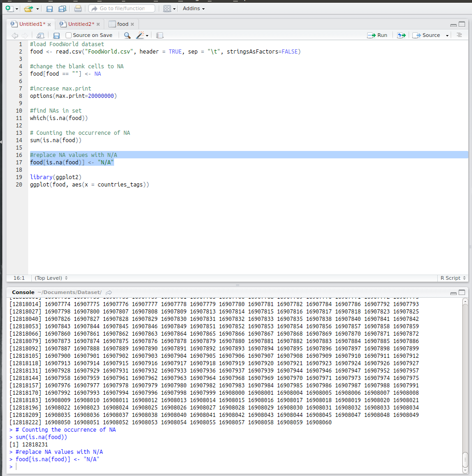Open the Top Level scope selector
Viewport: 472px width, 476px height.
(51, 278)
